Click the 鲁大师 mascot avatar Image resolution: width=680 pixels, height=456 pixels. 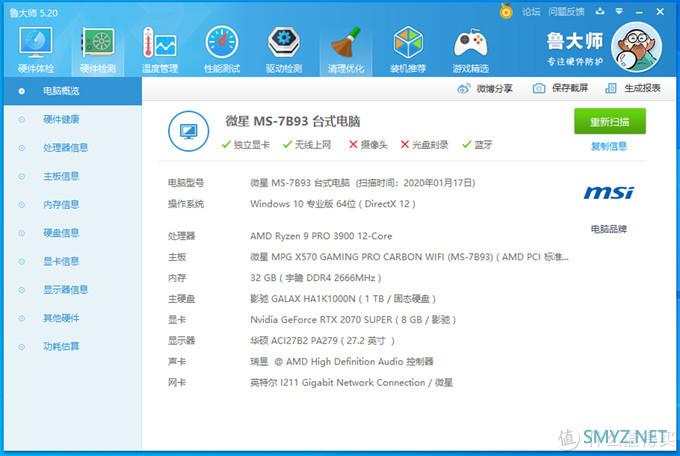click(x=636, y=47)
